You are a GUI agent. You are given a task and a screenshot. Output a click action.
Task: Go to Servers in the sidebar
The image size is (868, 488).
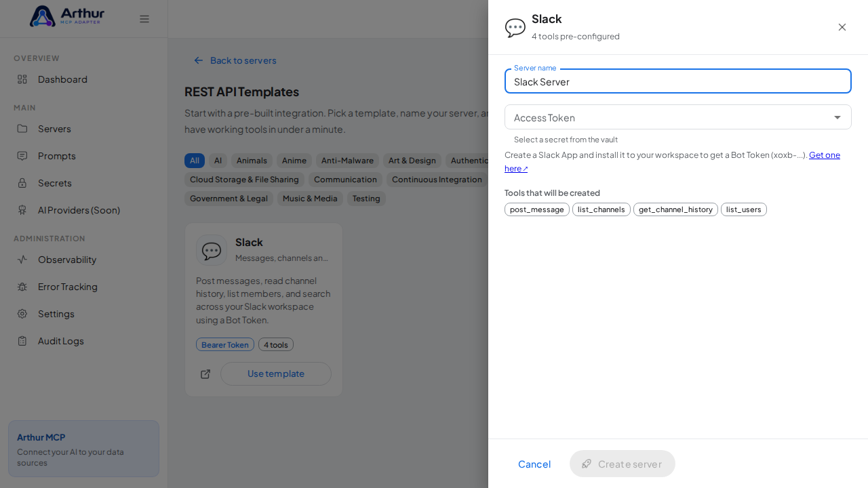point(83,129)
